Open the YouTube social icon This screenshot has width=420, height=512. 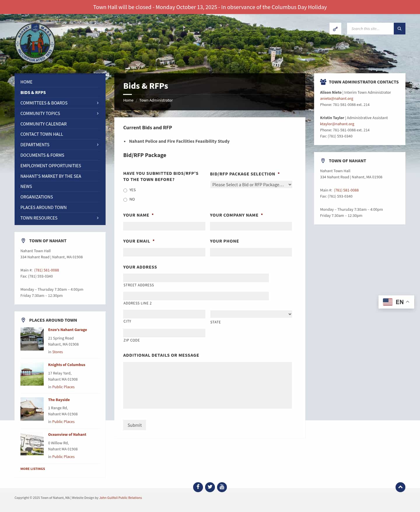(222, 487)
